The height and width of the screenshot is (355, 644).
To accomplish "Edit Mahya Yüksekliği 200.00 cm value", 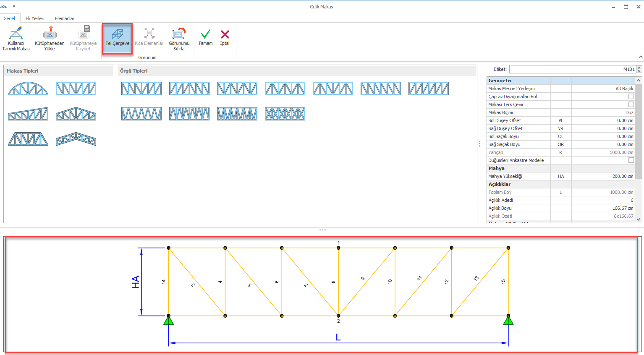I will (603, 176).
